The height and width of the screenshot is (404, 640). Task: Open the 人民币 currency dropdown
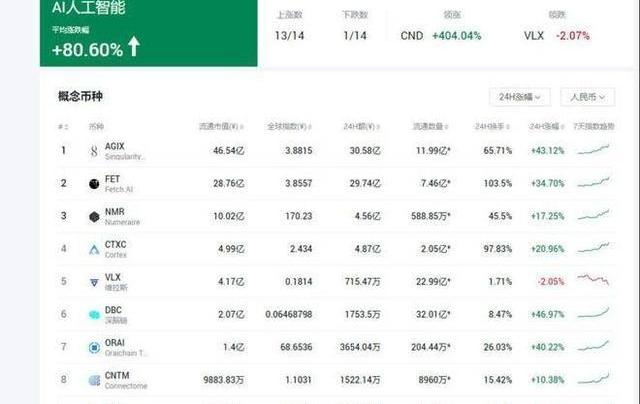coord(587,97)
